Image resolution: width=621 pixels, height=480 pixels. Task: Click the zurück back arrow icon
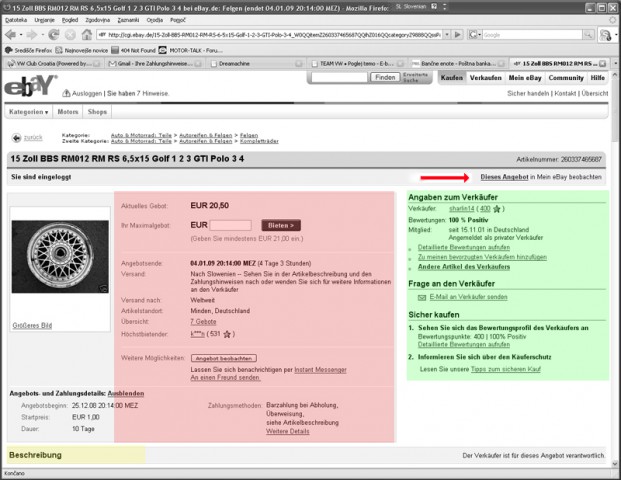tap(16, 138)
